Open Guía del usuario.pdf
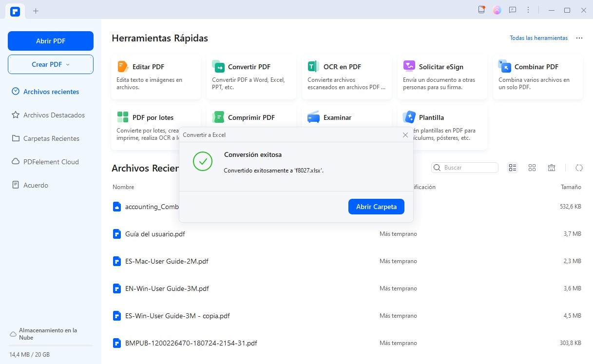This screenshot has width=593, height=364. [155, 234]
